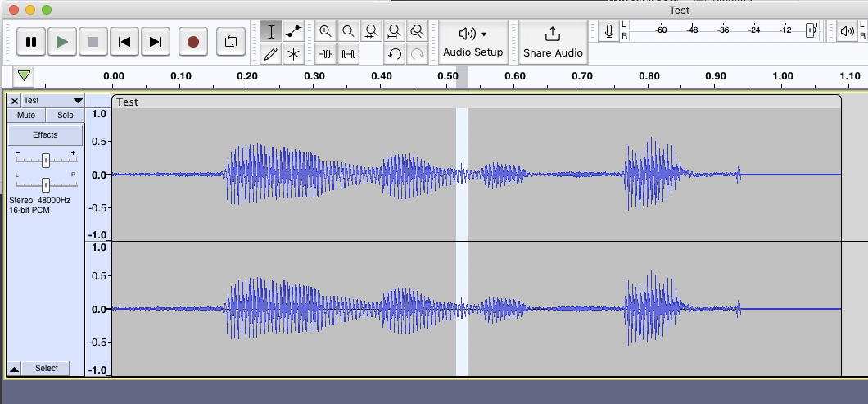Trim audio outside selection
The image size is (868, 404).
pyautogui.click(x=325, y=54)
